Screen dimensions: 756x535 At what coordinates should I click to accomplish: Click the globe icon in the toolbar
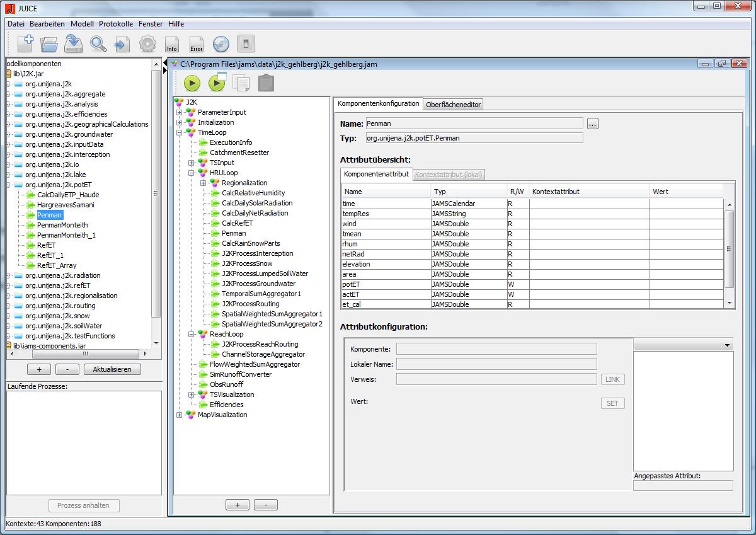[220, 44]
